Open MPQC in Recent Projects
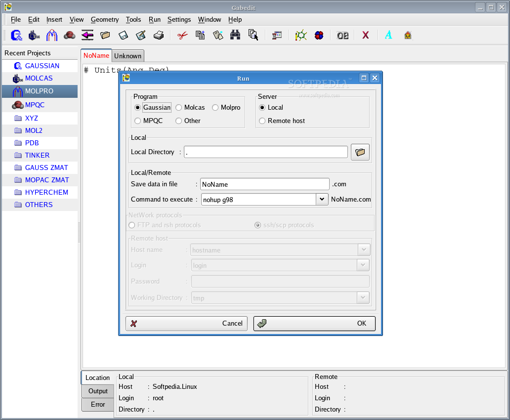510x420 pixels. [x=40, y=105]
